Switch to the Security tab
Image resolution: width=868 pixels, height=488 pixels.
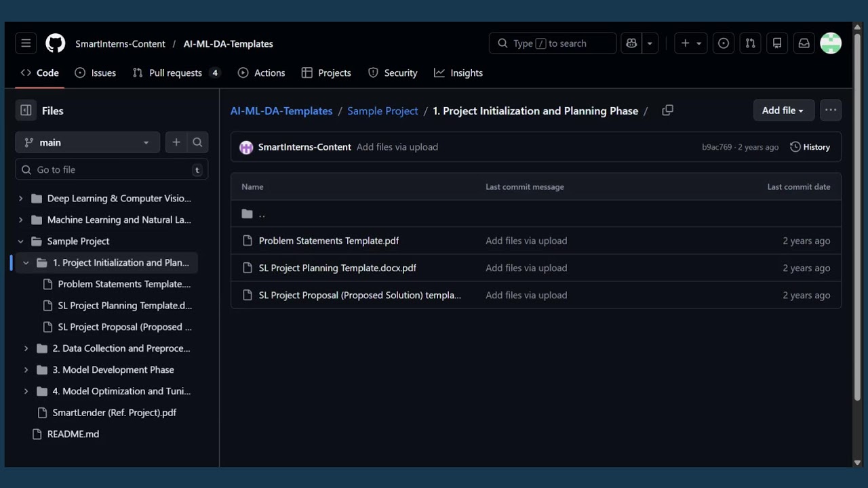[393, 73]
